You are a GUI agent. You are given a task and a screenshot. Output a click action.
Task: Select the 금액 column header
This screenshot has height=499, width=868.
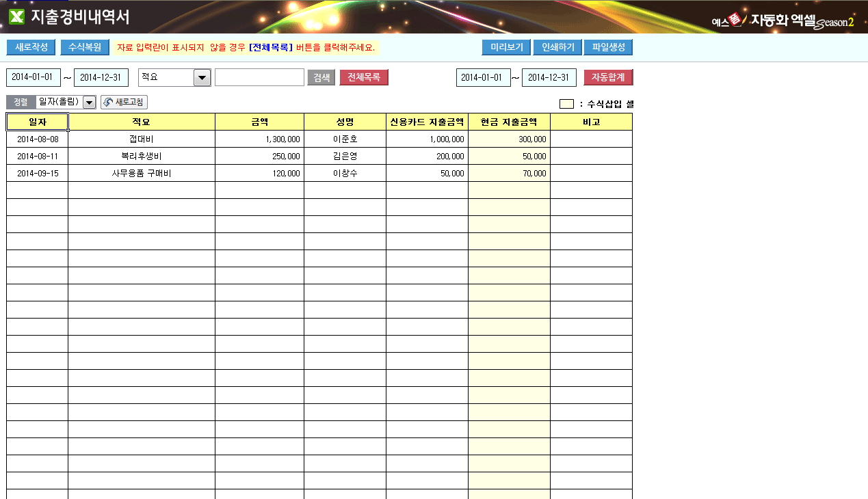coord(260,122)
